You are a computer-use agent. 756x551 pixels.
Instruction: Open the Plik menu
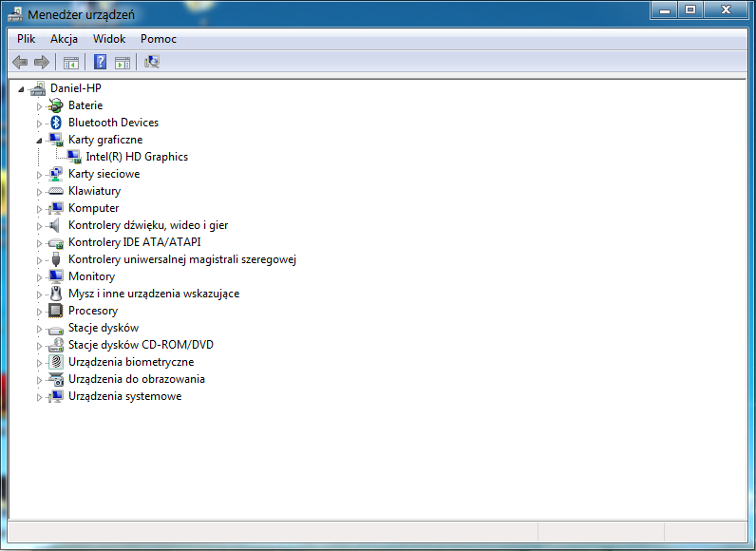26,39
